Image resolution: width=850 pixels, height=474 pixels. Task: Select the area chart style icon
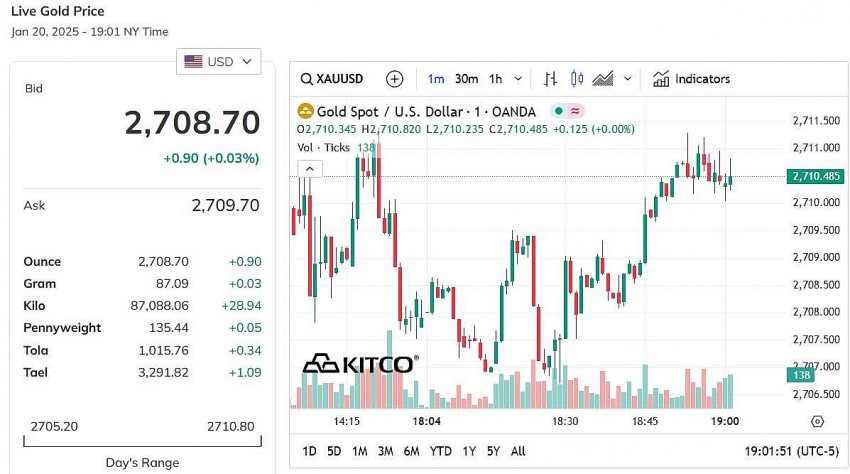[x=603, y=79]
